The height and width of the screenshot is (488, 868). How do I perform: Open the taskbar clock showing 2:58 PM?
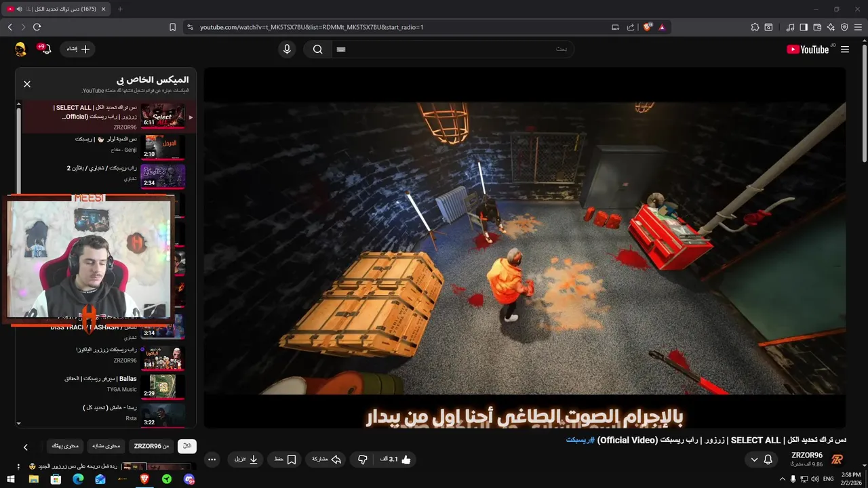pyautogui.click(x=851, y=479)
